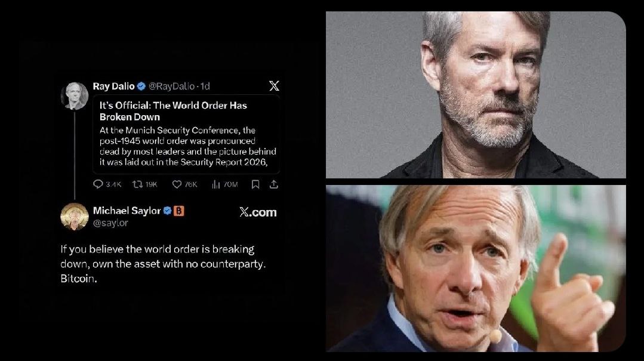Bookmark the World Order post
Screen dimensions: 644x361
(255, 184)
